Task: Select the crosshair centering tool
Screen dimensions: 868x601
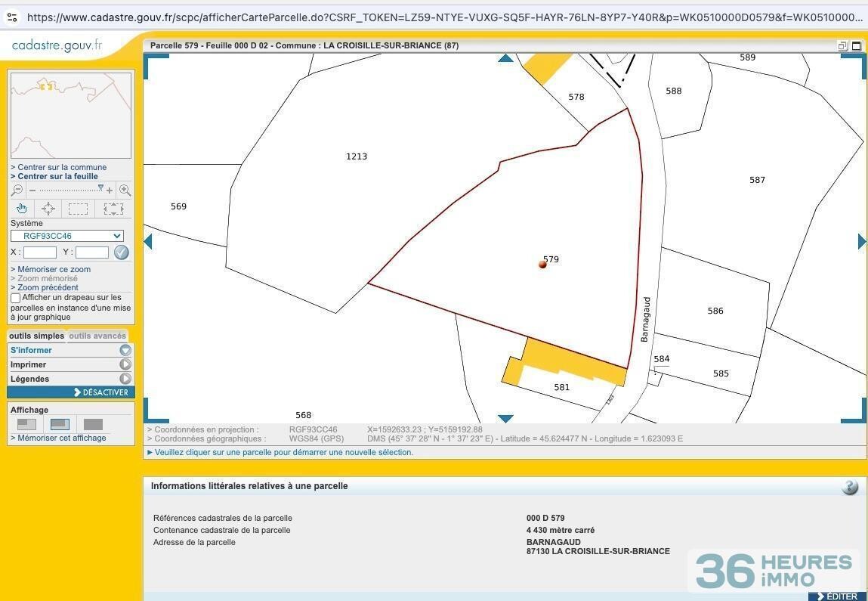Action: click(48, 209)
